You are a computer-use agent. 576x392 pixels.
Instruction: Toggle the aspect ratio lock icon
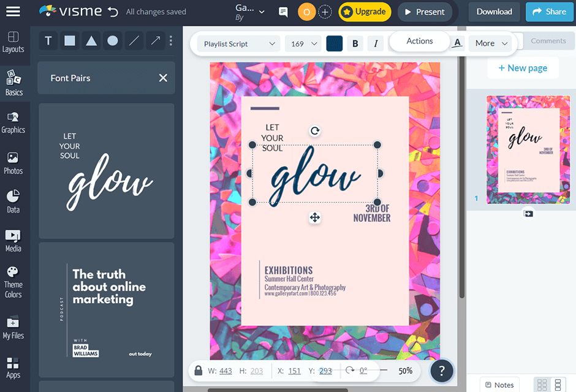(199, 371)
